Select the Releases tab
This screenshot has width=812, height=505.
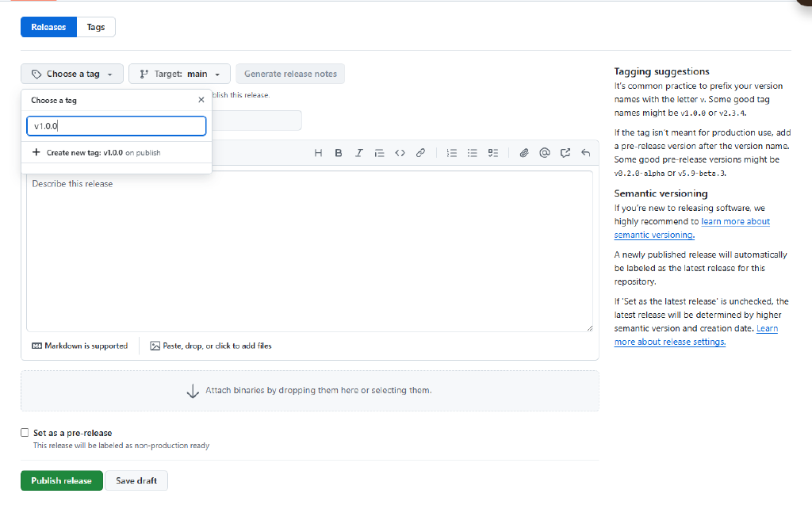[48, 26]
